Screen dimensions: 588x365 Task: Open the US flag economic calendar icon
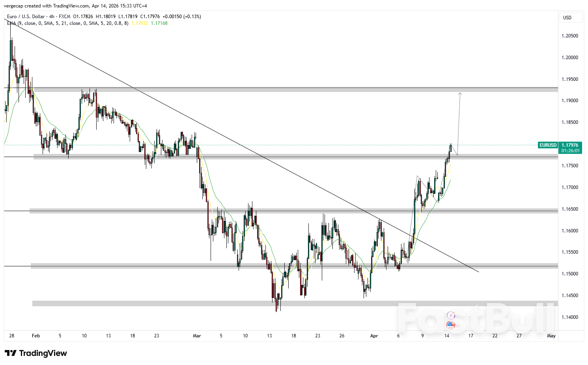point(452,325)
